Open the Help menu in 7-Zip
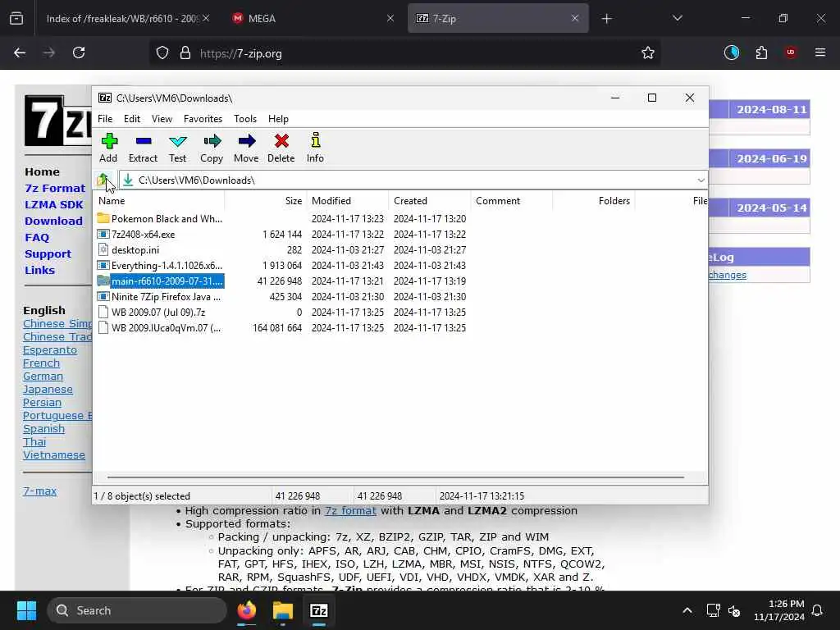This screenshot has width=840, height=630. point(278,118)
